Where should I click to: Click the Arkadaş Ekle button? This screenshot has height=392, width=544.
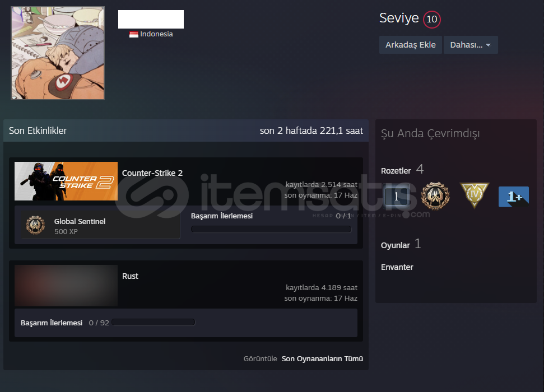pyautogui.click(x=411, y=45)
